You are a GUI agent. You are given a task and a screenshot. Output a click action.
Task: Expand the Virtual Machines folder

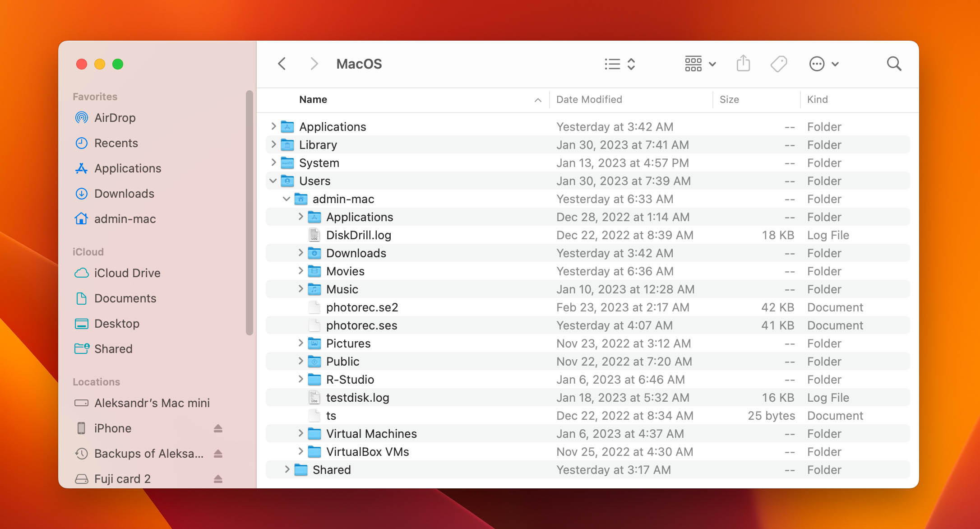coord(300,433)
